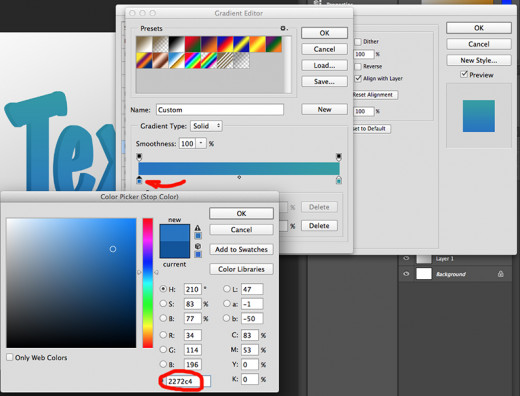
Task: Open Color Libraries
Action: (241, 269)
